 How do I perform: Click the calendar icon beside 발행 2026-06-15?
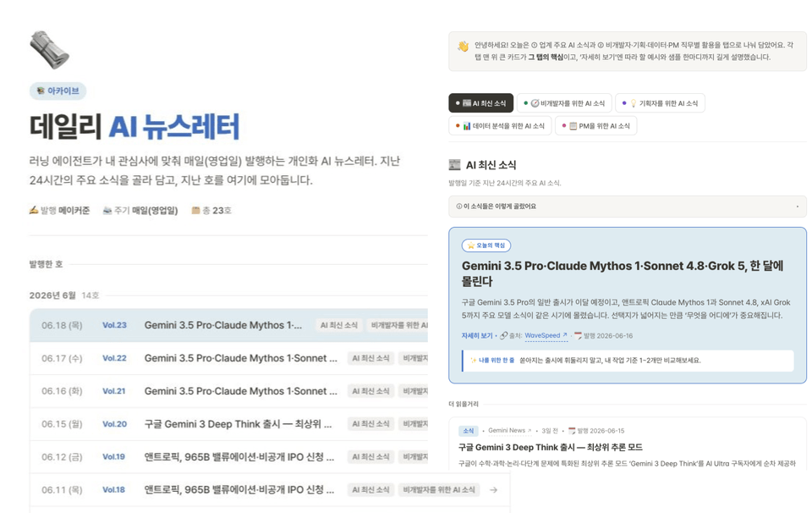pyautogui.click(x=572, y=431)
